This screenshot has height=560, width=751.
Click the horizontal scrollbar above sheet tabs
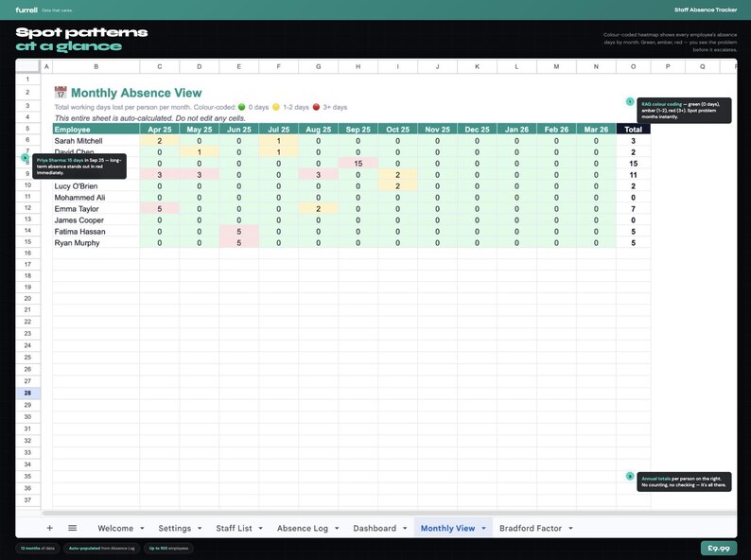(389, 513)
